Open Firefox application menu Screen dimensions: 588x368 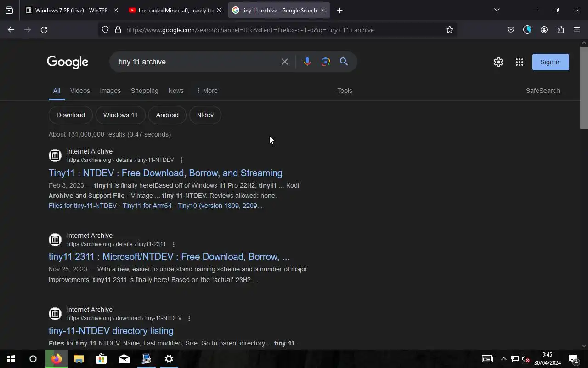click(577, 30)
